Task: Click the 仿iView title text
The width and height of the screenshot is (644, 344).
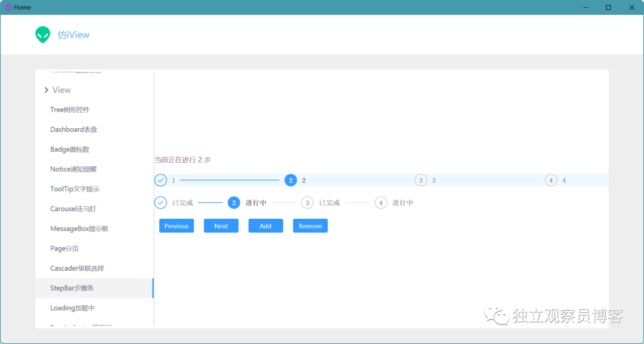Action: coord(73,35)
